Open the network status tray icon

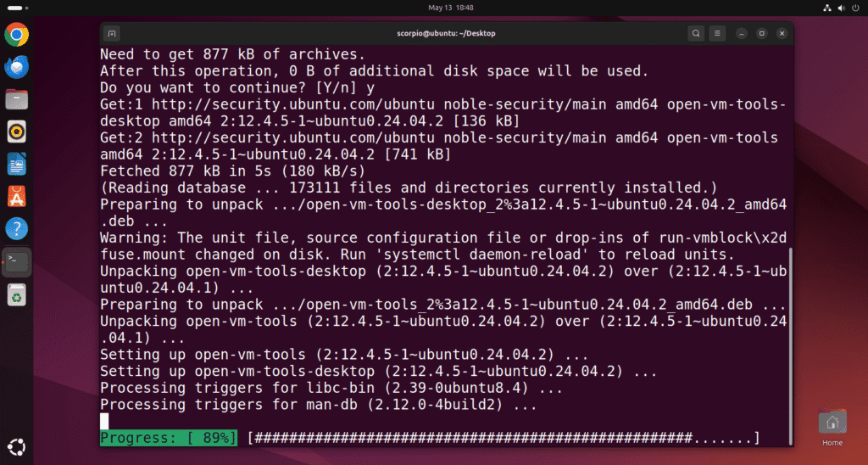point(827,8)
